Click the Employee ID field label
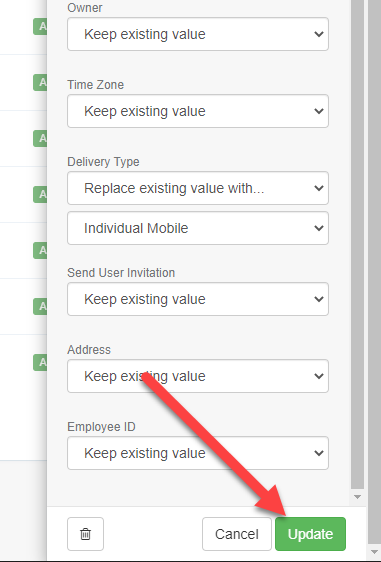This screenshot has width=381, height=562. point(101,427)
